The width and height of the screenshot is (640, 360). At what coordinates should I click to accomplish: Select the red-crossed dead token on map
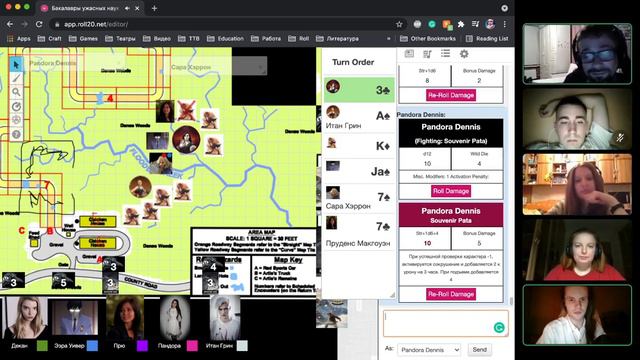pyautogui.click(x=187, y=110)
